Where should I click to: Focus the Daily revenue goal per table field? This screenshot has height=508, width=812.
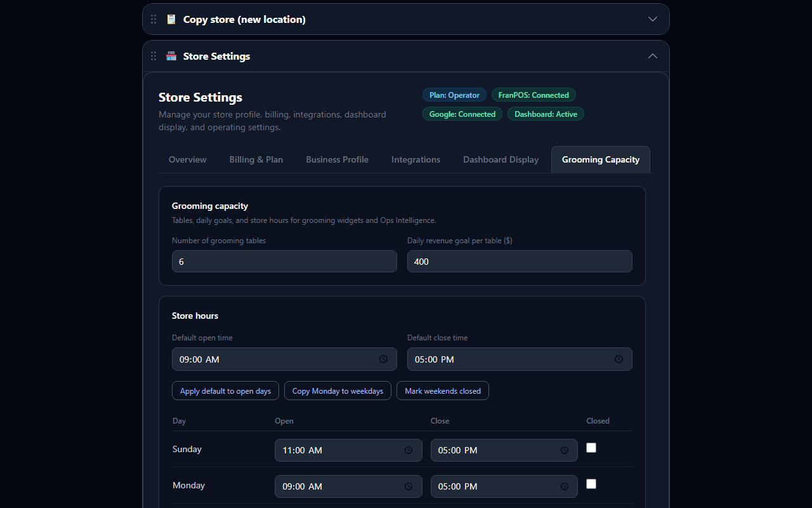(520, 262)
